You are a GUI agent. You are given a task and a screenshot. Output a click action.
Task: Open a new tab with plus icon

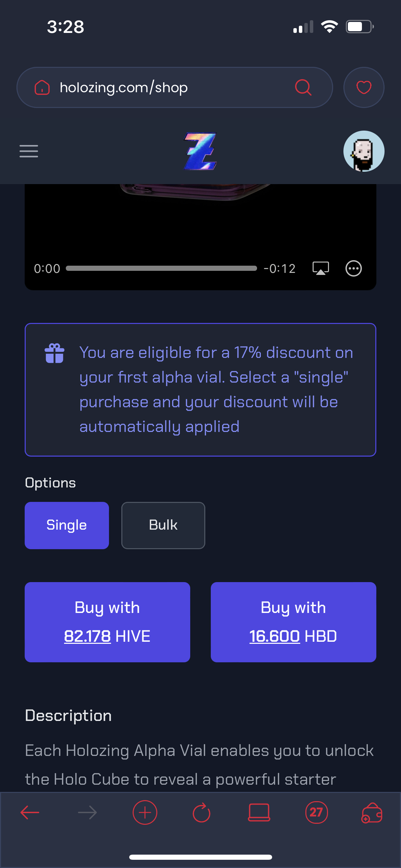pyautogui.click(x=145, y=812)
